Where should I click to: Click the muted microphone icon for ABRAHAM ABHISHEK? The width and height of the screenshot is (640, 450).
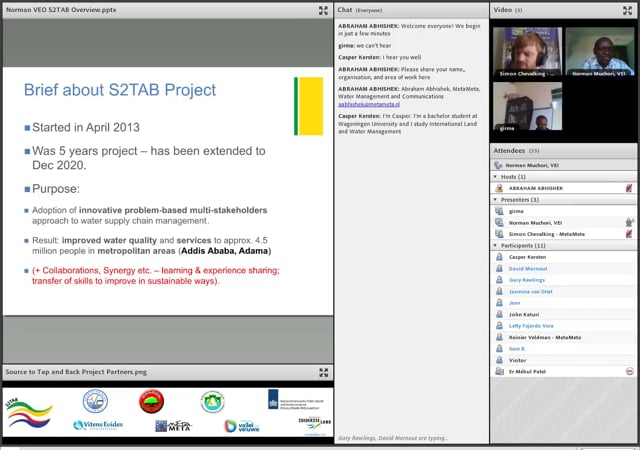[629, 188]
